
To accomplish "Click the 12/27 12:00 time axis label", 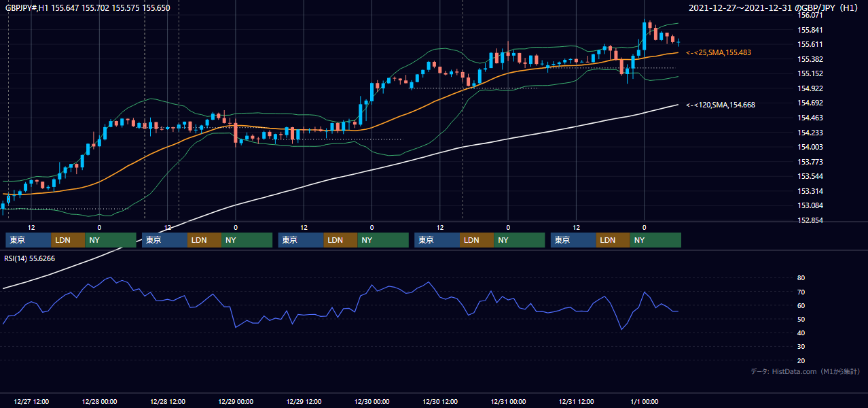I will point(31,402).
